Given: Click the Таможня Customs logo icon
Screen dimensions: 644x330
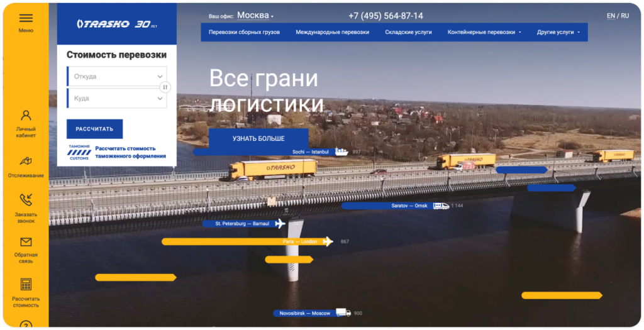Looking at the screenshot, I should pyautogui.click(x=79, y=152).
